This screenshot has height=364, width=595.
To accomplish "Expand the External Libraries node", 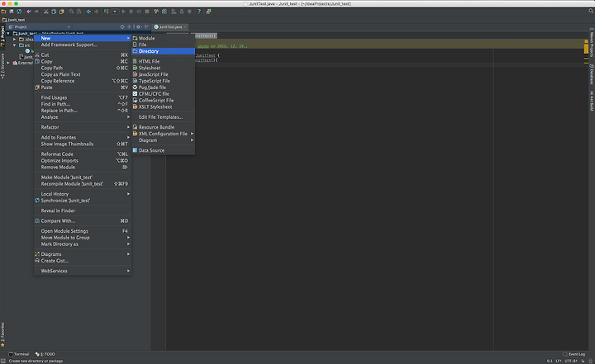I will (x=8, y=63).
